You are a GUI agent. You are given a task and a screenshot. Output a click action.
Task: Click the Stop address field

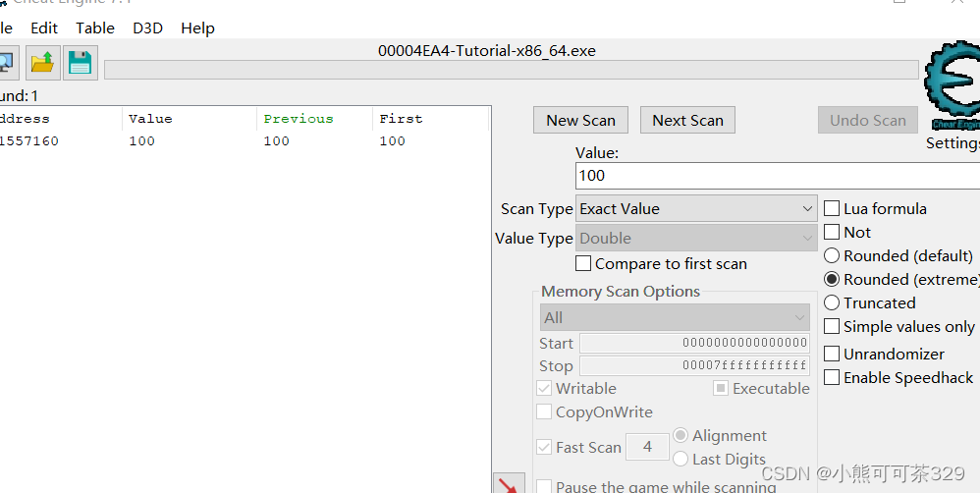click(694, 365)
